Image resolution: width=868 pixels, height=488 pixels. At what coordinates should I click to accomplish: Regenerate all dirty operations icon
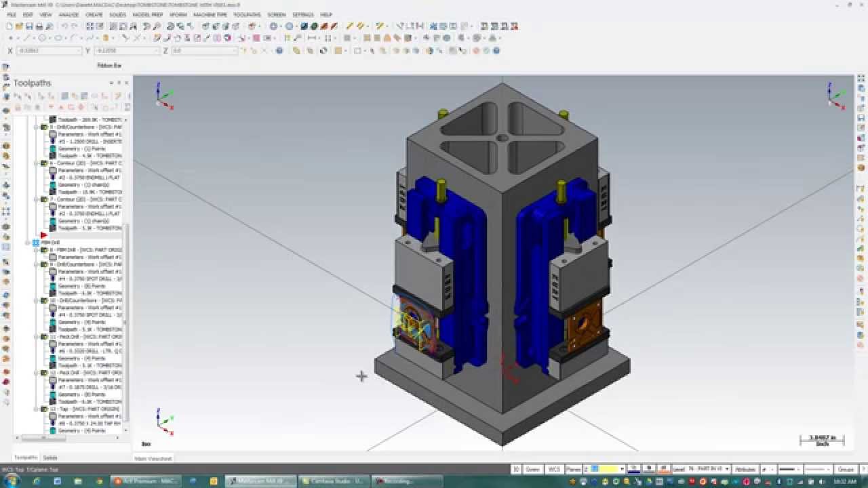click(51, 96)
